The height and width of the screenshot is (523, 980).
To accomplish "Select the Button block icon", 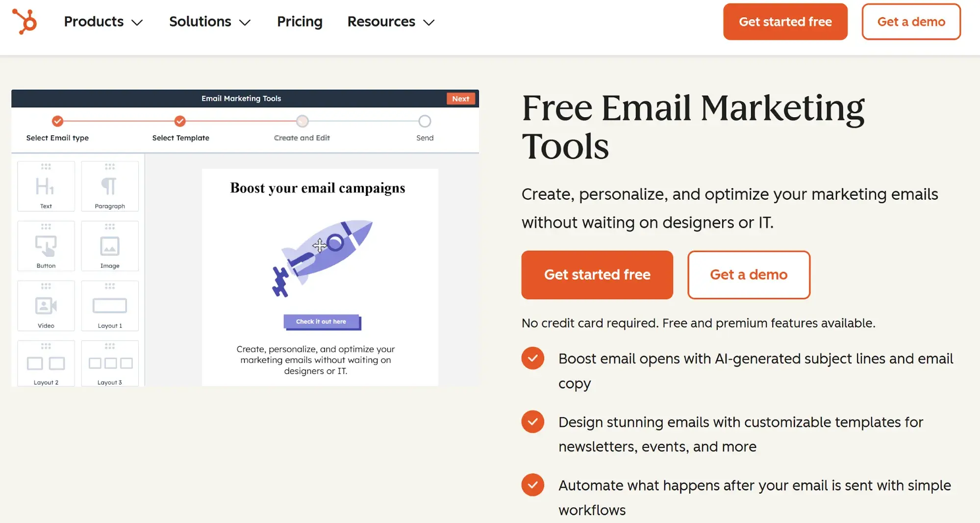I will tap(46, 246).
